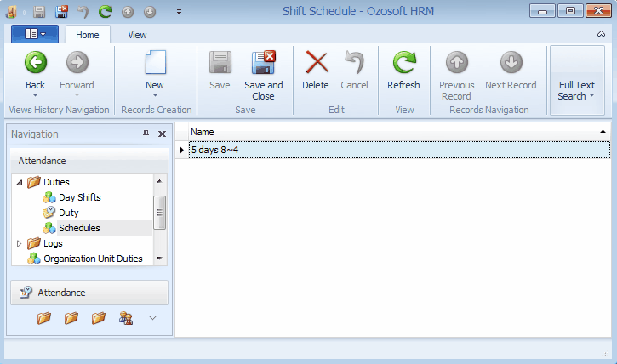The width and height of the screenshot is (617, 364).
Task: Click the row indicator arrow beside 5 days 8~4
Action: point(182,150)
